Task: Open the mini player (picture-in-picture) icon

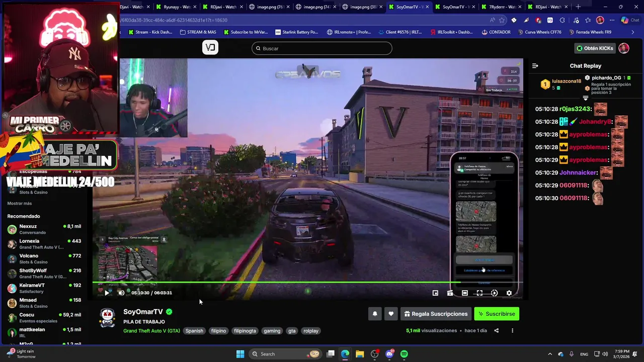Action: point(435,293)
